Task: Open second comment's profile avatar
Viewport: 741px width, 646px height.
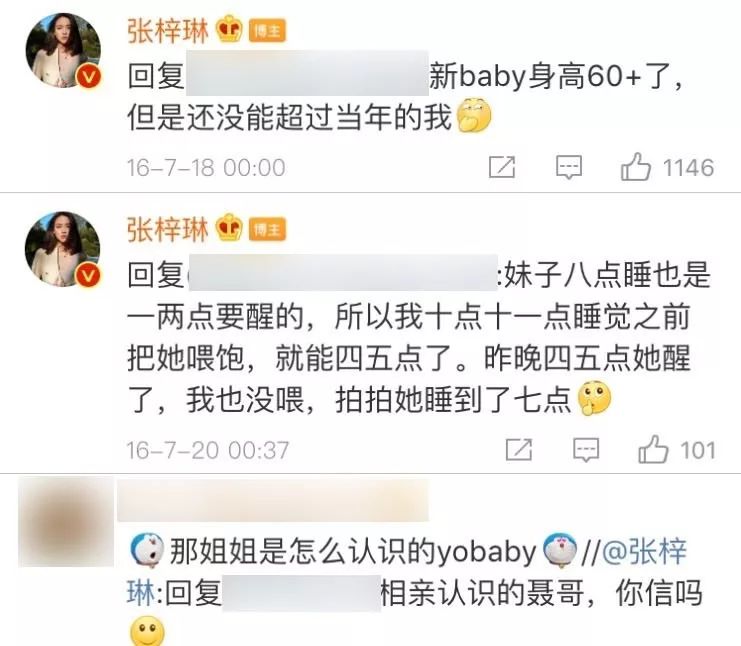Action: click(63, 249)
